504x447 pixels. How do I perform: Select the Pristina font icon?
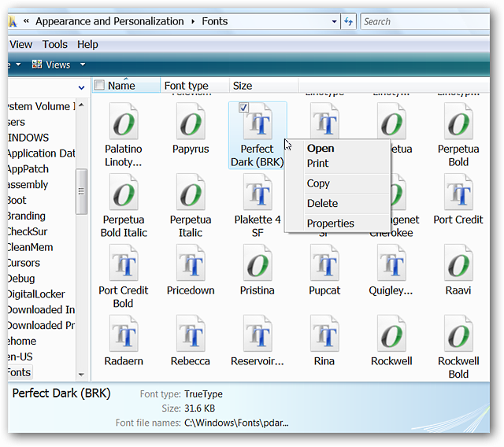pos(258,262)
